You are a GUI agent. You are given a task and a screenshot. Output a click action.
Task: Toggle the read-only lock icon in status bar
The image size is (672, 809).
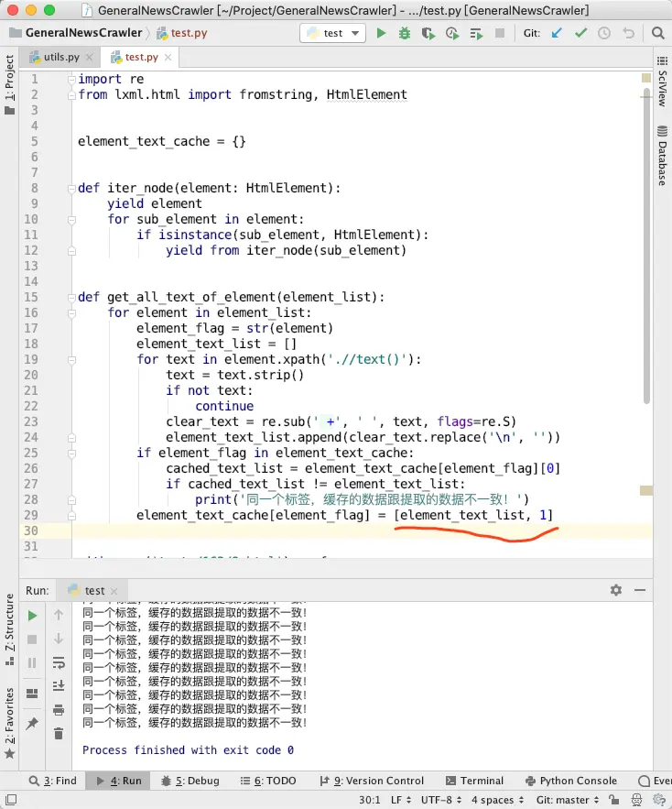click(x=613, y=800)
